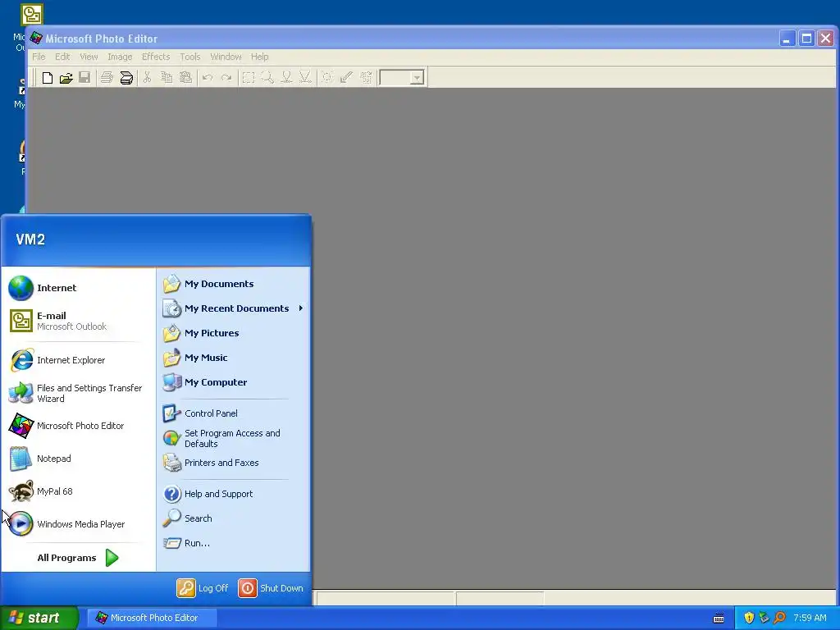Expand All Programs in the Start menu
Screen dimensions: 840x630
click(x=78, y=558)
